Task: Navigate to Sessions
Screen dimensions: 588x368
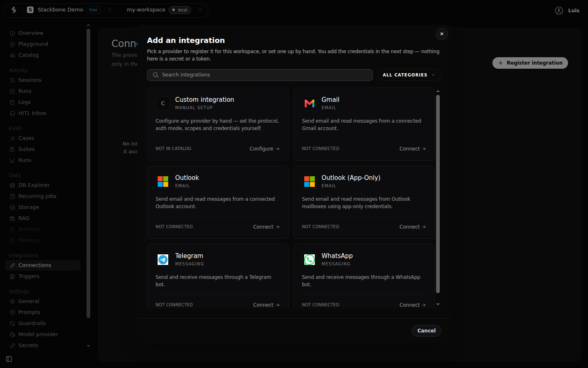Action: tap(43, 80)
